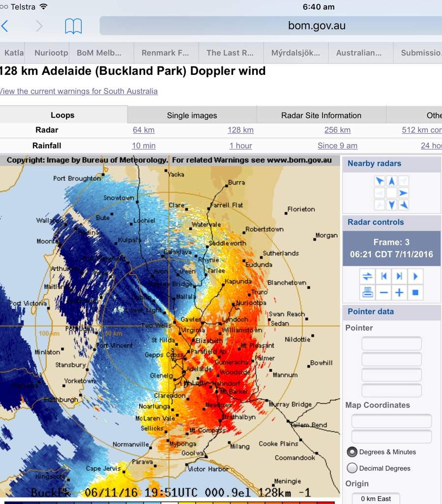442x504 pixels.
Task: Click the Safari back arrow
Action: (x=5, y=26)
